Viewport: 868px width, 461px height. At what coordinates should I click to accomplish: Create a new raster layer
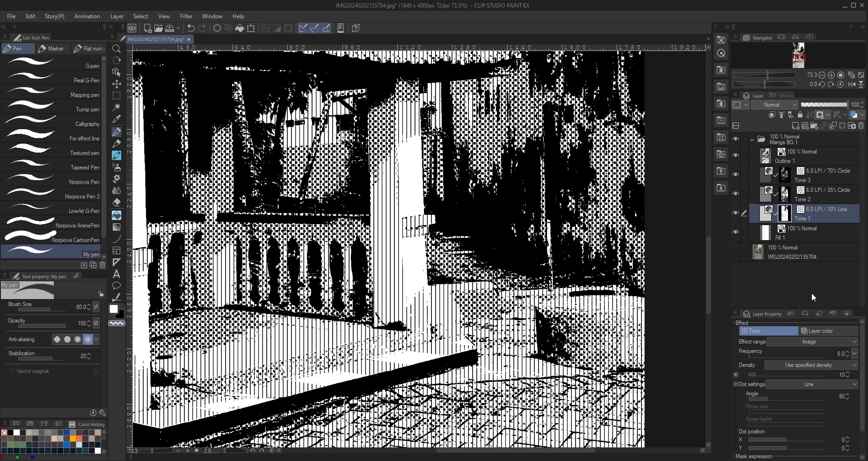tap(795, 126)
